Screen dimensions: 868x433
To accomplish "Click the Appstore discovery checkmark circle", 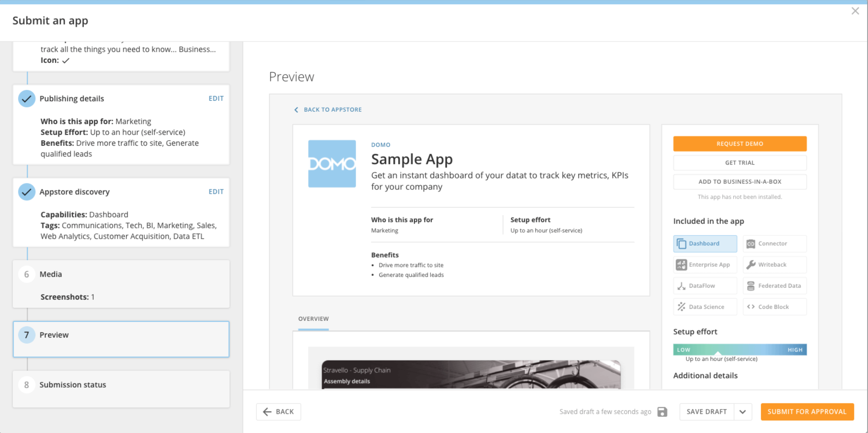I will point(27,192).
